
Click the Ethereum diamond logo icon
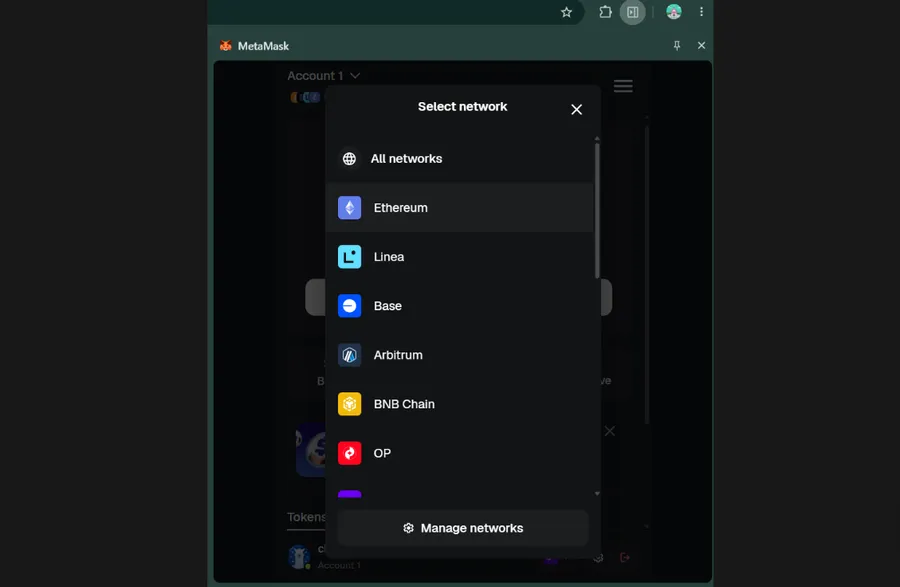pyautogui.click(x=350, y=208)
